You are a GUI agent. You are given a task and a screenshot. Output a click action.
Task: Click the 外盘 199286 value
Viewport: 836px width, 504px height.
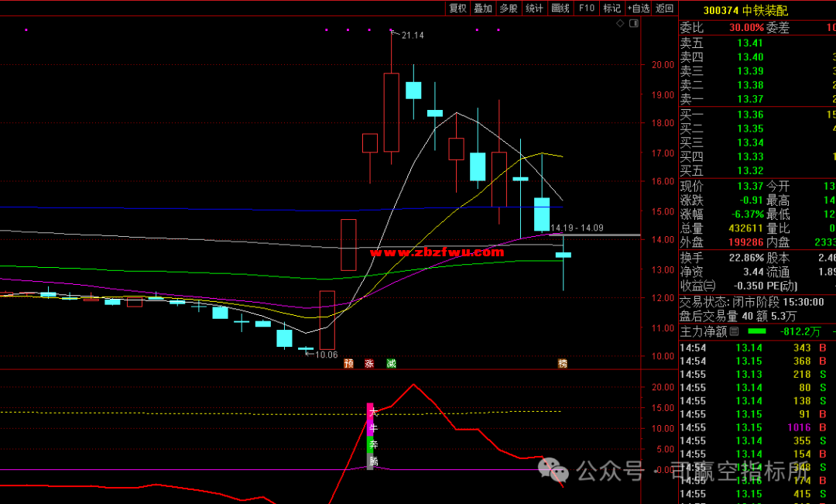[x=746, y=242]
